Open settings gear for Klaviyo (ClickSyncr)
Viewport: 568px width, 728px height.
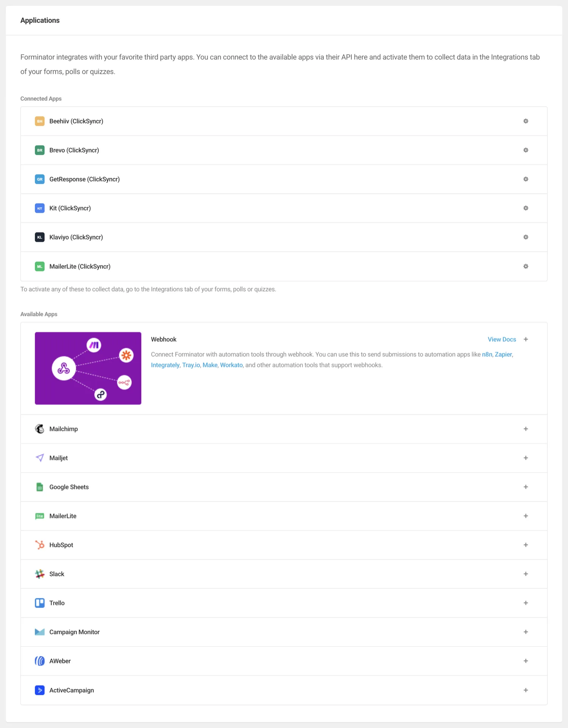point(526,237)
